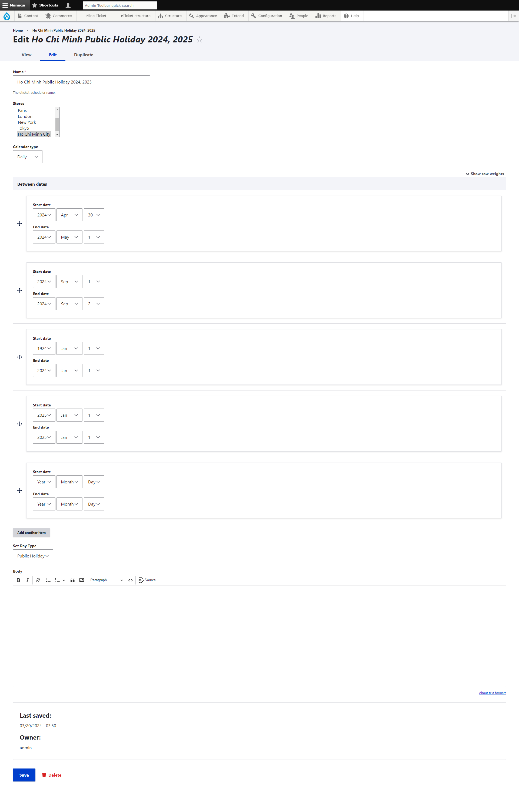Expand the Calendar type dropdown
The width and height of the screenshot is (519, 812).
[27, 157]
